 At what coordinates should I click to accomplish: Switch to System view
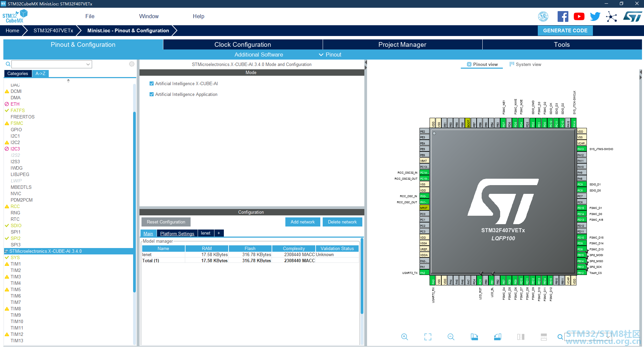(525, 64)
